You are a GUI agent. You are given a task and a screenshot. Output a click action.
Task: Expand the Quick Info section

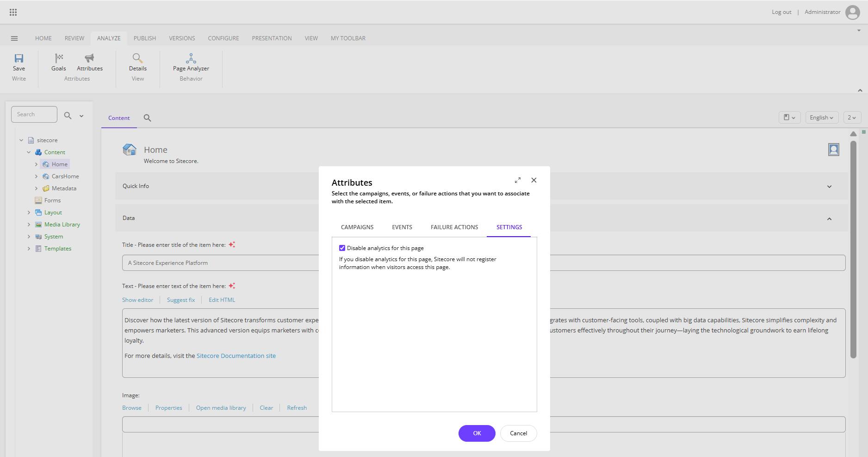click(x=829, y=187)
